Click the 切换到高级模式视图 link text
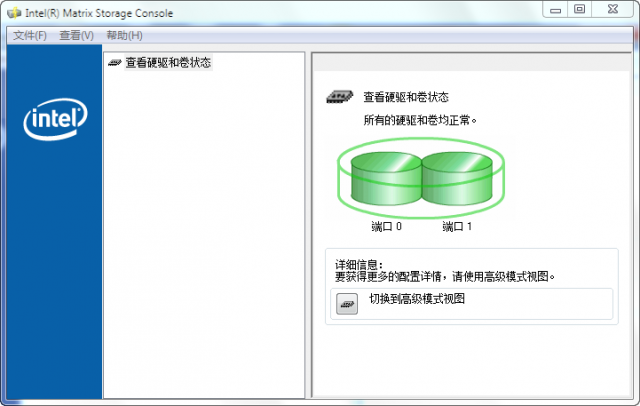 417,299
